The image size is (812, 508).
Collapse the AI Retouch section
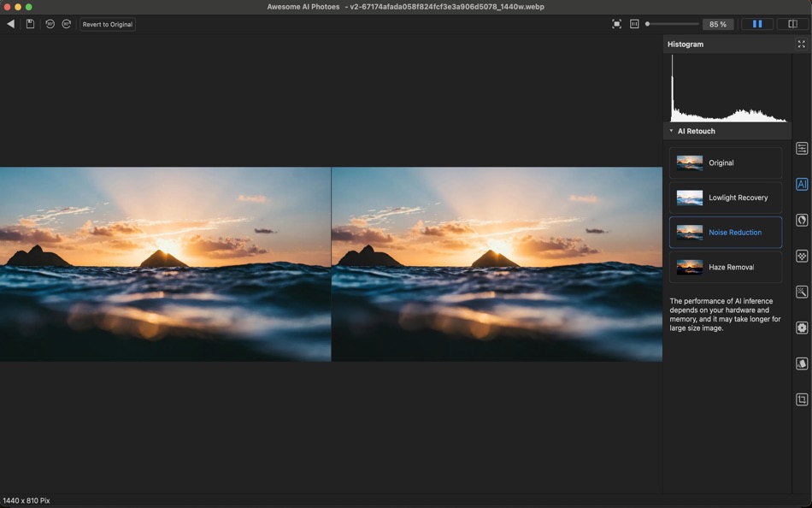[671, 131]
